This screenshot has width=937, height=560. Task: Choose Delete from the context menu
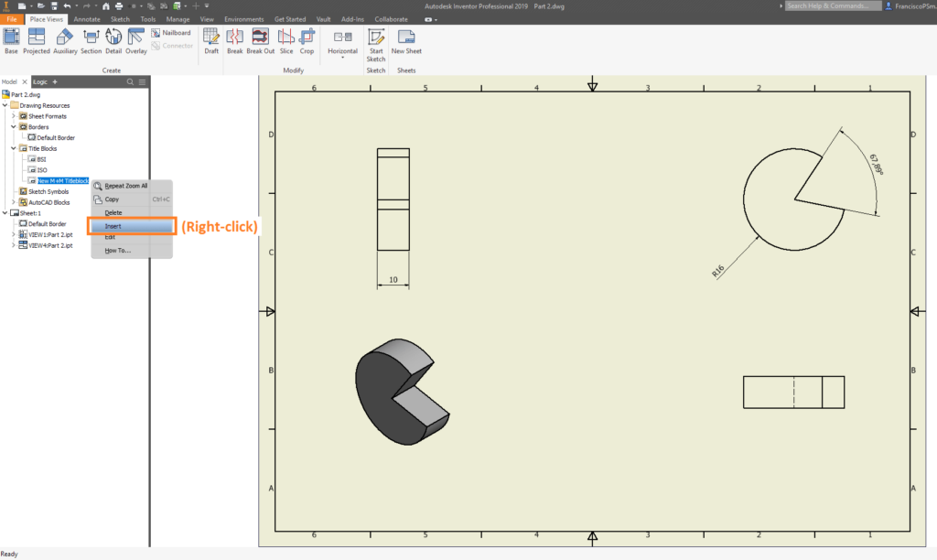132,212
